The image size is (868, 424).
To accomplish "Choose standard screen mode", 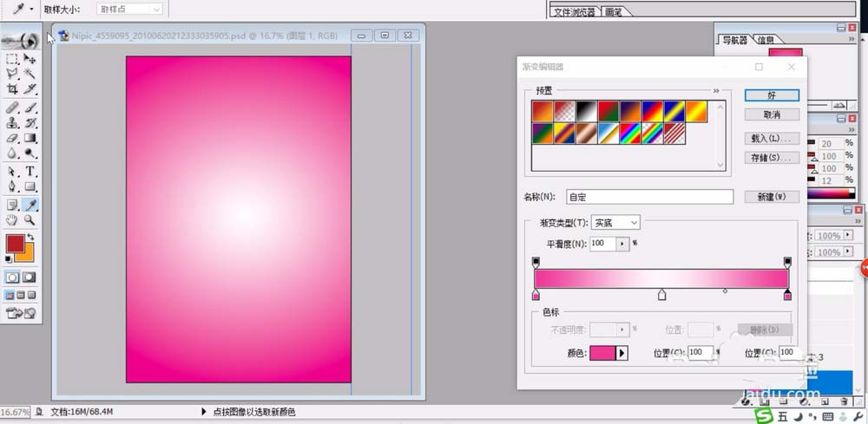I will pyautogui.click(x=10, y=295).
